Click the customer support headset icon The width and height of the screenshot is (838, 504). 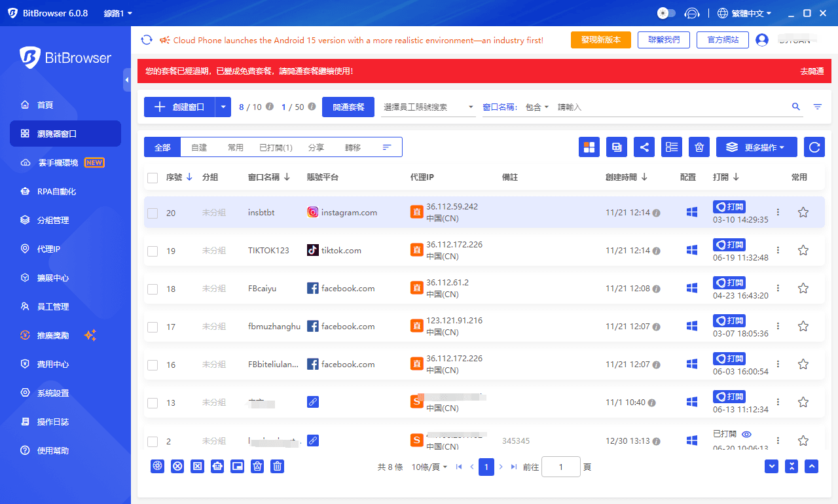[692, 13]
